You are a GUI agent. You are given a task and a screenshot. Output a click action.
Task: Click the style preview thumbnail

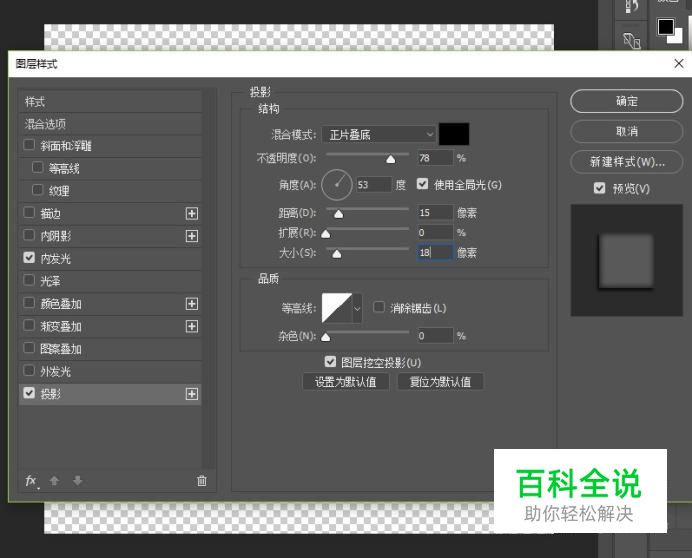tap(627, 260)
